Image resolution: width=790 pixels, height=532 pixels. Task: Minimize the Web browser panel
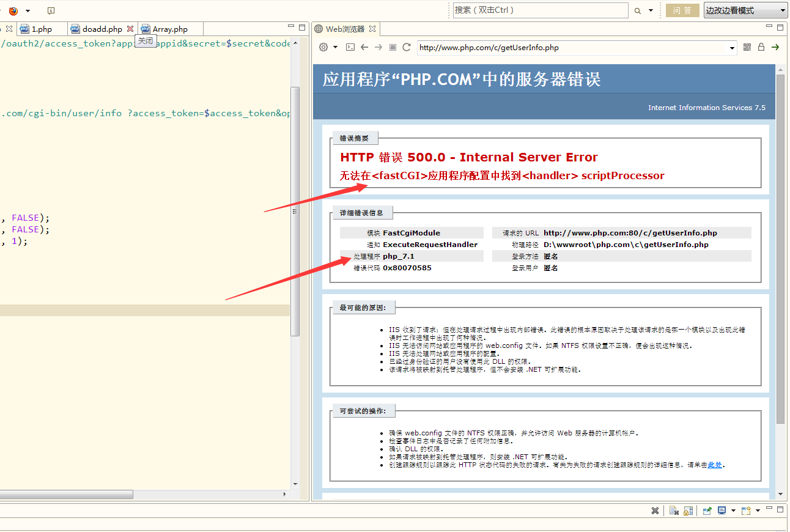point(769,27)
